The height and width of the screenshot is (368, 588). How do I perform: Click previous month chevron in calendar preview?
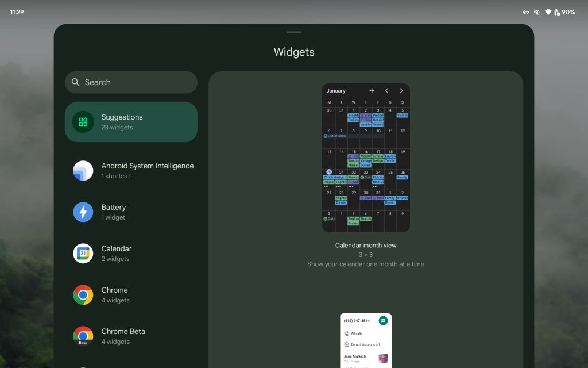point(386,91)
